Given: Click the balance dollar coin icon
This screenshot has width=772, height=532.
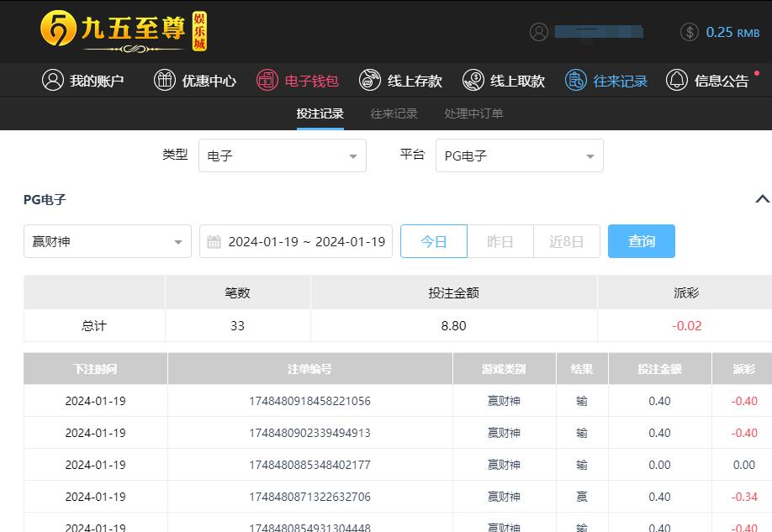Looking at the screenshot, I should coord(690,32).
